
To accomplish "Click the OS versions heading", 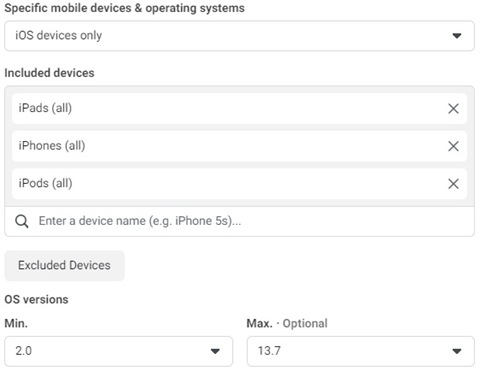I will tap(36, 299).
